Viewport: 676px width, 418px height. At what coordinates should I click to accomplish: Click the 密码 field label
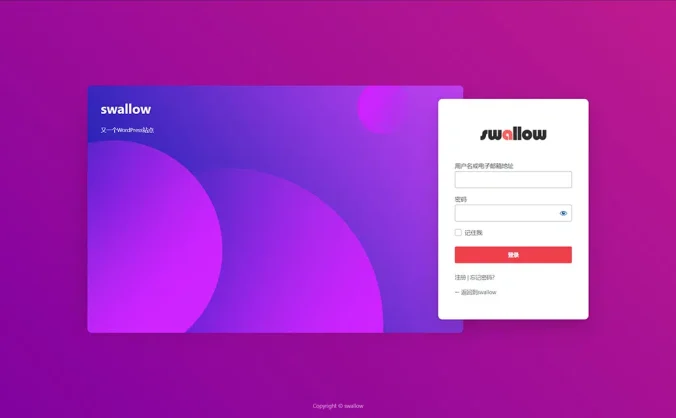(461, 199)
